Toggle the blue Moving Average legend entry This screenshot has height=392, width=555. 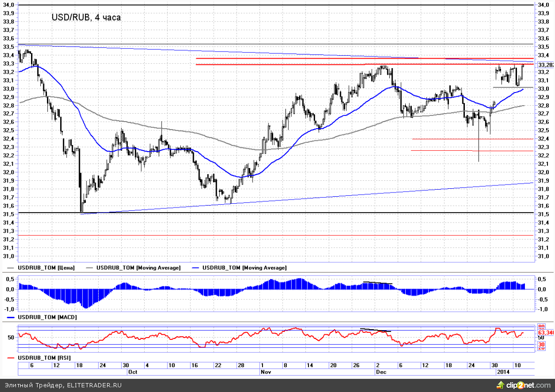(244, 268)
